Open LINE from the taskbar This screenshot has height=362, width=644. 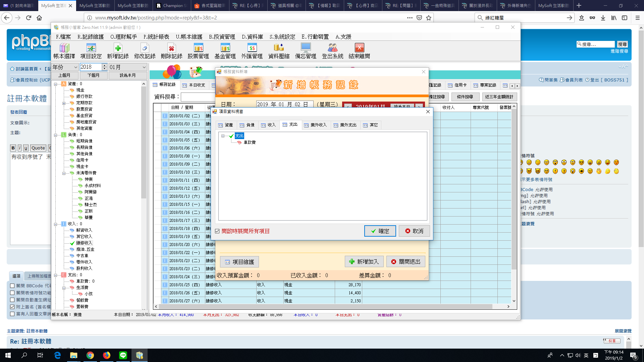pyautogui.click(x=123, y=355)
